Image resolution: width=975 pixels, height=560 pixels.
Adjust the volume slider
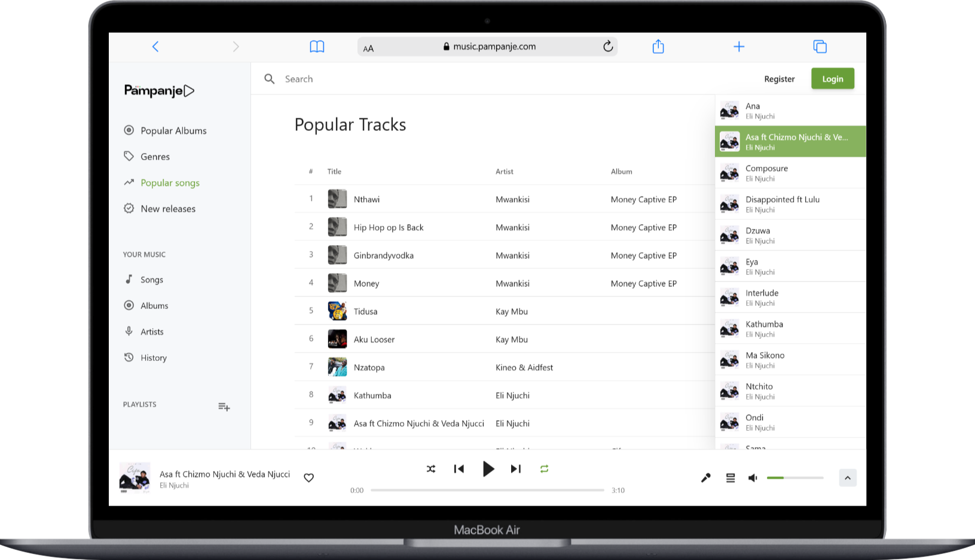tap(794, 478)
